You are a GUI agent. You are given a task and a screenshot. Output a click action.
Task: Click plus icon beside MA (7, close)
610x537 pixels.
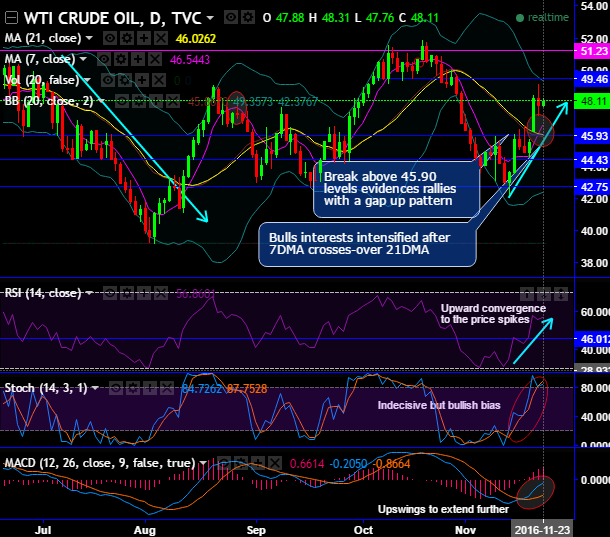click(x=138, y=59)
